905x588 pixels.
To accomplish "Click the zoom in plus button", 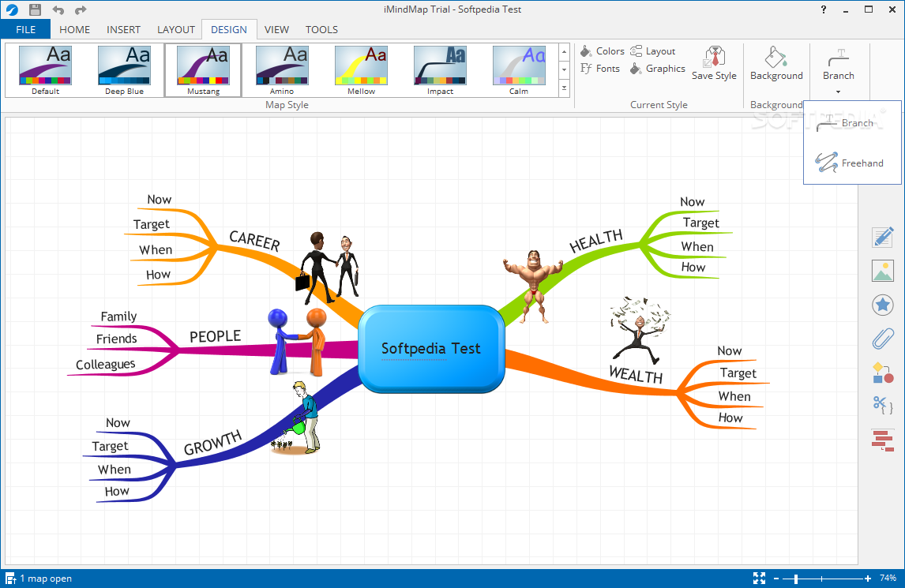I will point(867,579).
